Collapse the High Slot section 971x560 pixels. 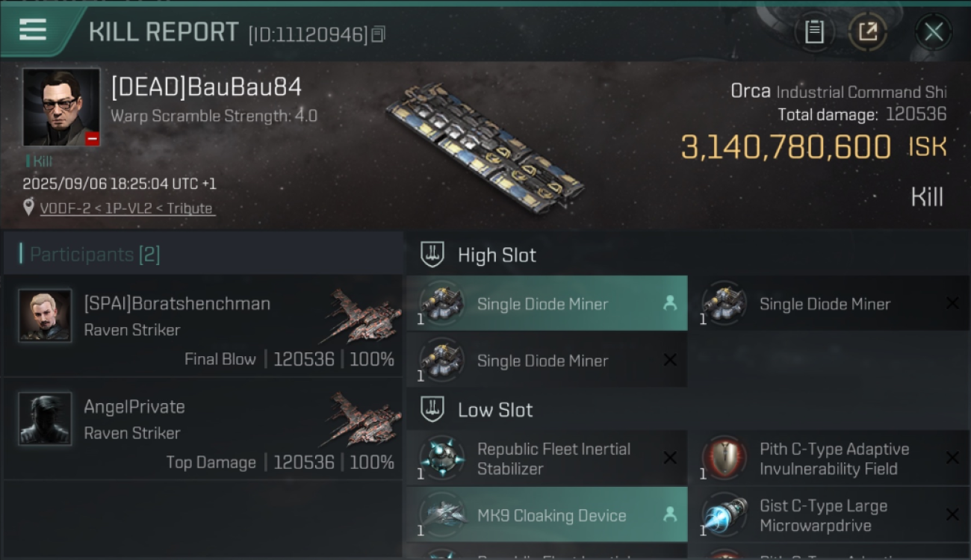pos(433,255)
